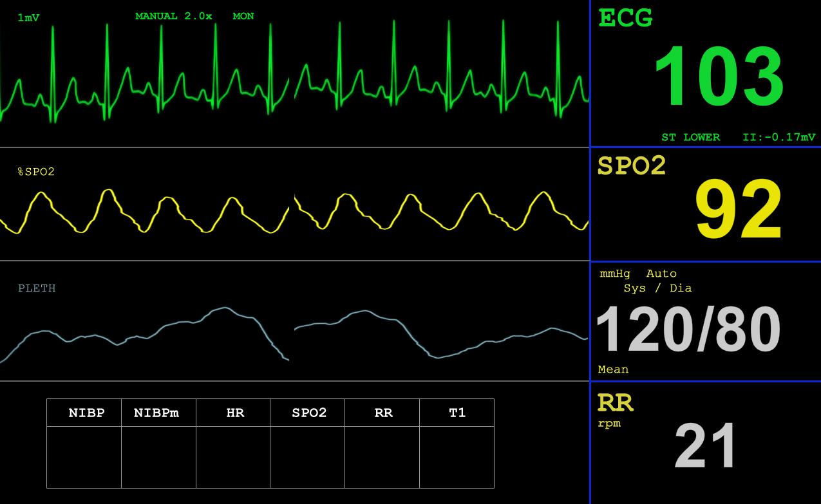Click the MANUAL 2.0x gain label

click(x=173, y=16)
